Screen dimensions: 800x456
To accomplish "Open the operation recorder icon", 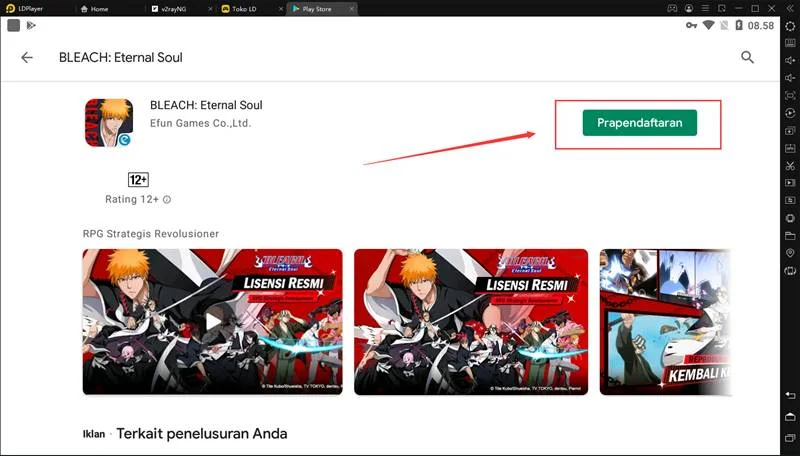I will coord(790,200).
